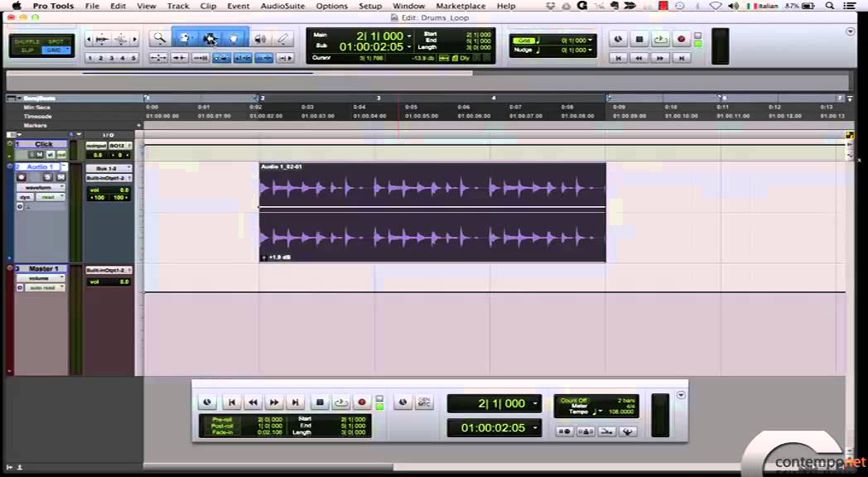The height and width of the screenshot is (477, 868).
Task: Open the AudioSuite menu
Action: tap(282, 6)
